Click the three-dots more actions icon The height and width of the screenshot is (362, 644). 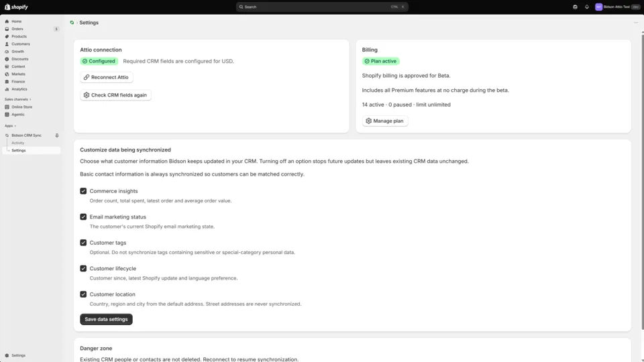click(x=636, y=23)
